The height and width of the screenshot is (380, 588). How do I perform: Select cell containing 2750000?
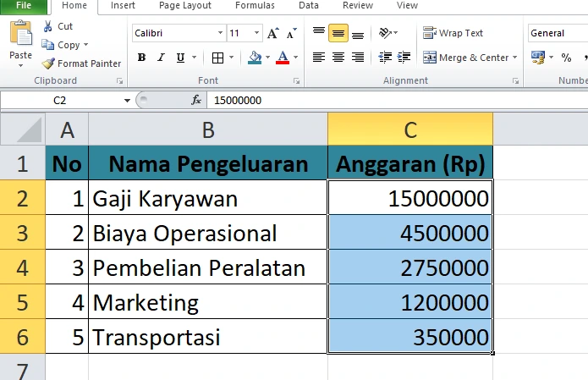point(410,267)
